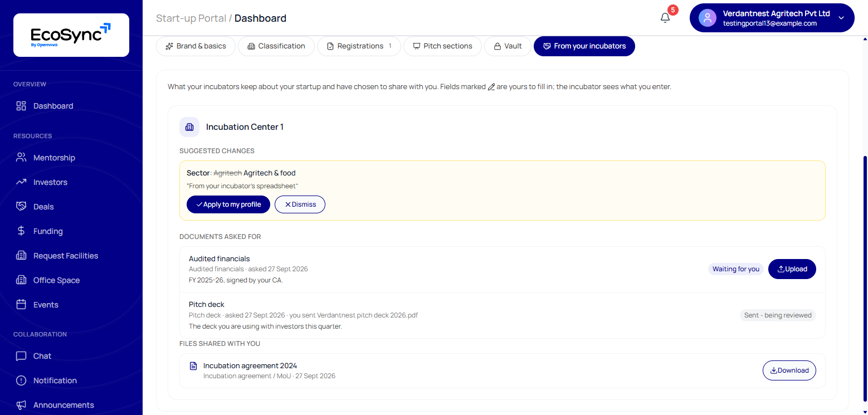Click the pencil edit icon in description
Image resolution: width=868 pixels, height=415 pixels.
coord(491,87)
